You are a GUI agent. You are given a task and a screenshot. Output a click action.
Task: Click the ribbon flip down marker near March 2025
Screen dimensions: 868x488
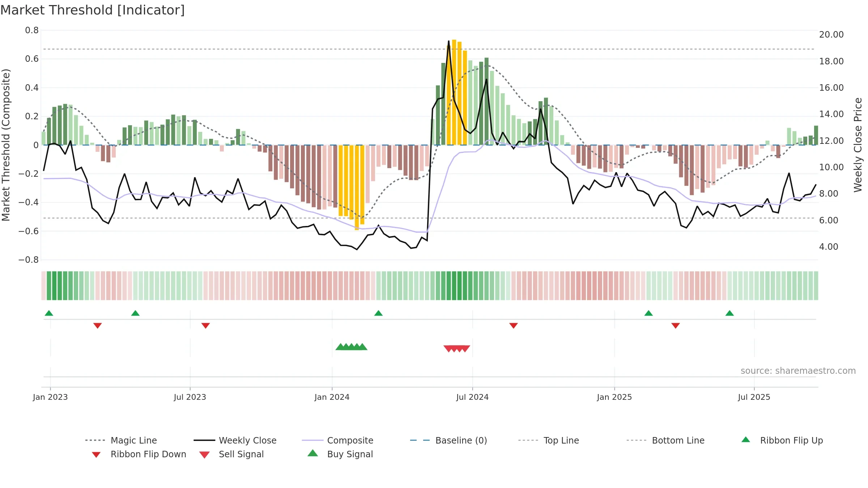675,326
